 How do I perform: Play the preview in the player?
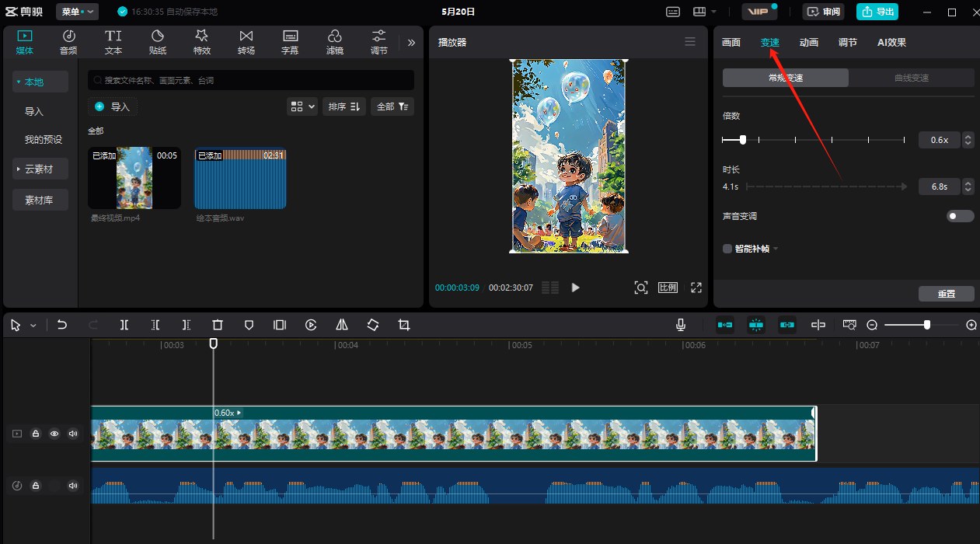(x=575, y=288)
